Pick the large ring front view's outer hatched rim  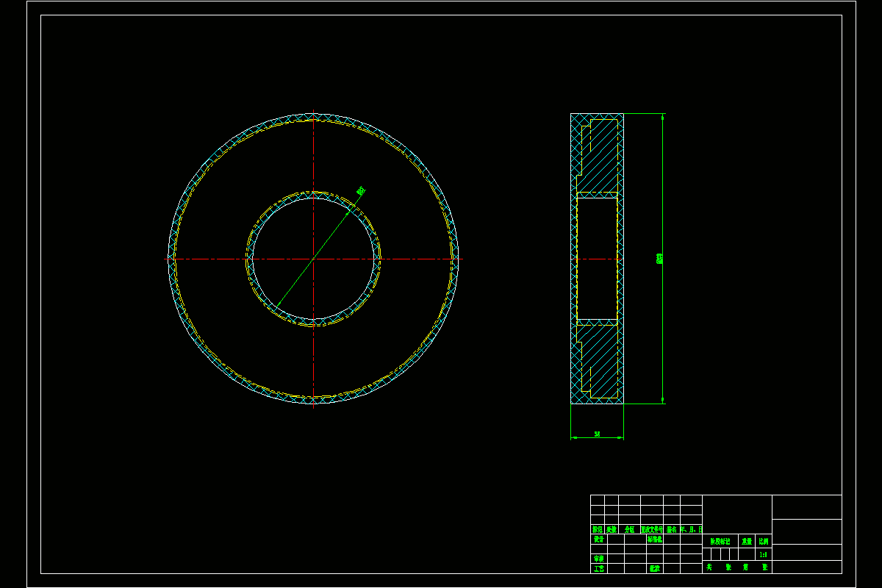(x=314, y=118)
